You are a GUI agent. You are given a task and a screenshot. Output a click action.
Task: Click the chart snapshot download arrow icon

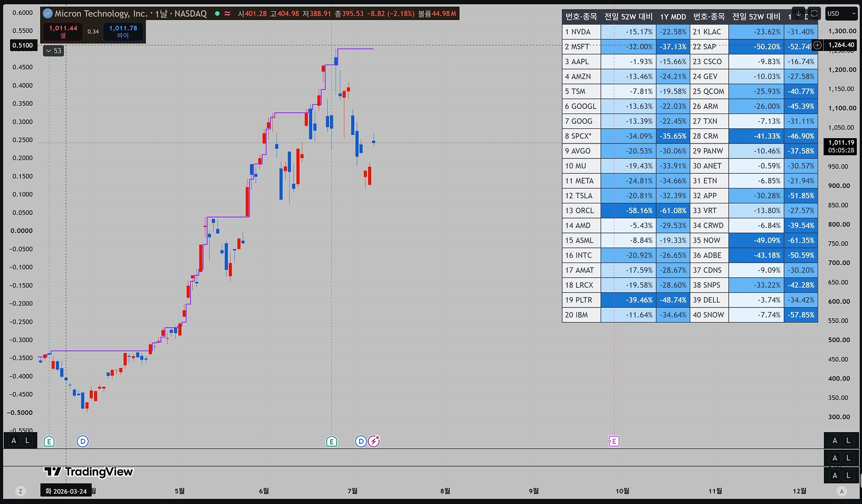pos(798,14)
